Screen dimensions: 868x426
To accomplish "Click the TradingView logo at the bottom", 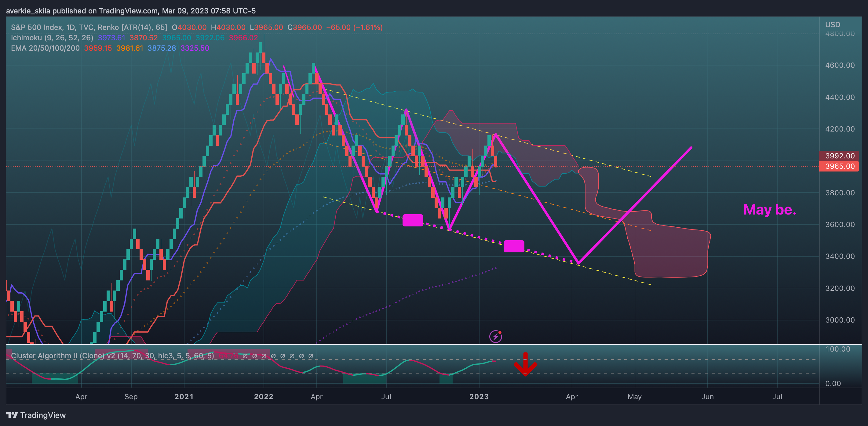I will 36,415.
